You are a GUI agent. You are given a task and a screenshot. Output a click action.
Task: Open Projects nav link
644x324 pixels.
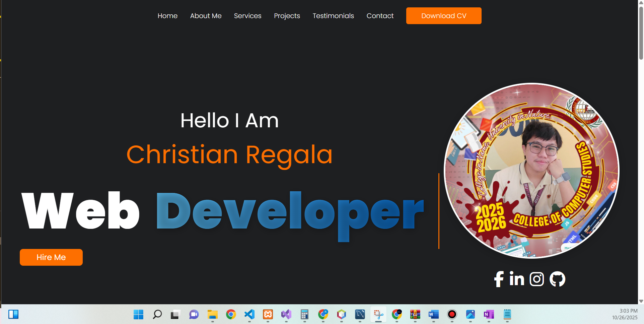point(287,16)
